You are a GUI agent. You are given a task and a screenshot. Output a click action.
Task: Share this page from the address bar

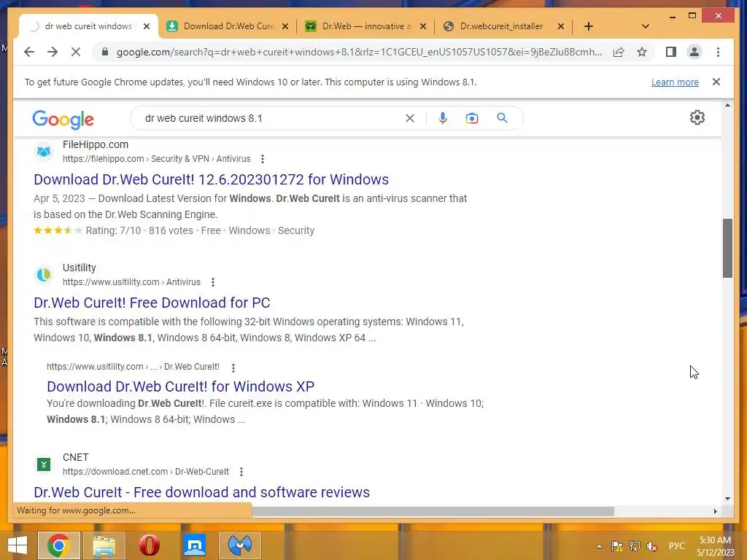619,52
